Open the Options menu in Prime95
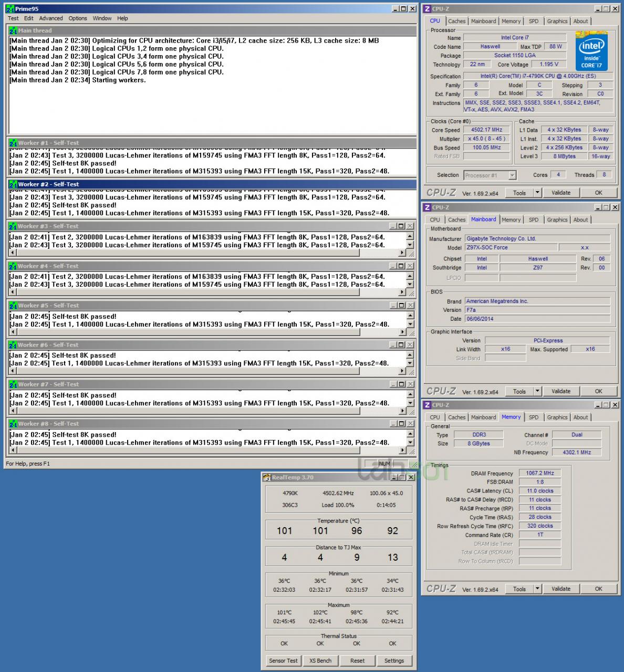This screenshot has height=672, width=624. pyautogui.click(x=78, y=18)
